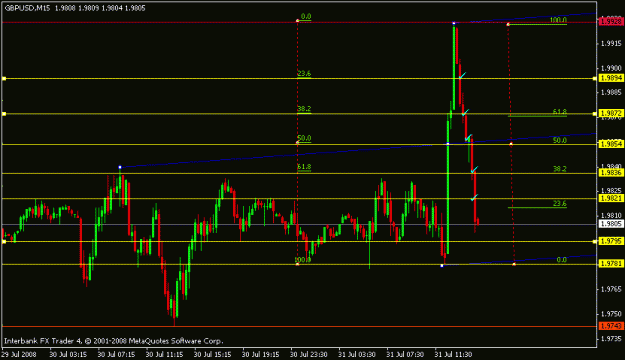Click the 29 Jul 2008 time axis label
This screenshot has width=625, height=360.
coord(19,354)
